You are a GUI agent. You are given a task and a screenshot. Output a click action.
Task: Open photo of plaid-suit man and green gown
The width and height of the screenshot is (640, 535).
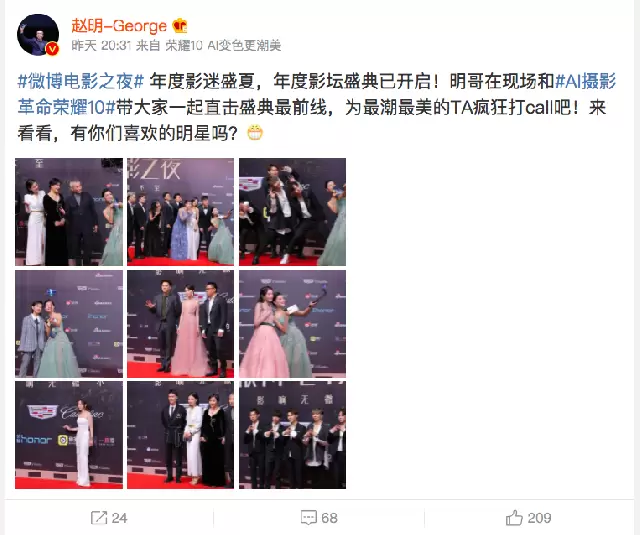point(69,324)
